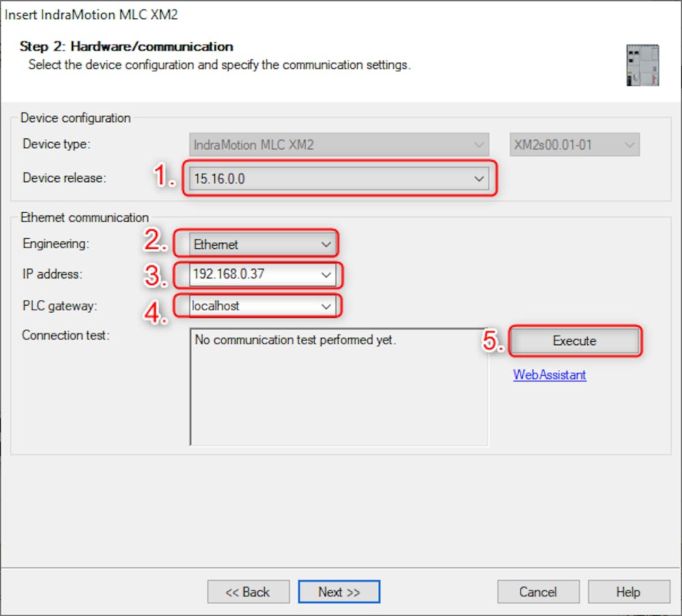Image resolution: width=682 pixels, height=616 pixels.
Task: Expand the IP address dropdown arrow
Action: 326,275
